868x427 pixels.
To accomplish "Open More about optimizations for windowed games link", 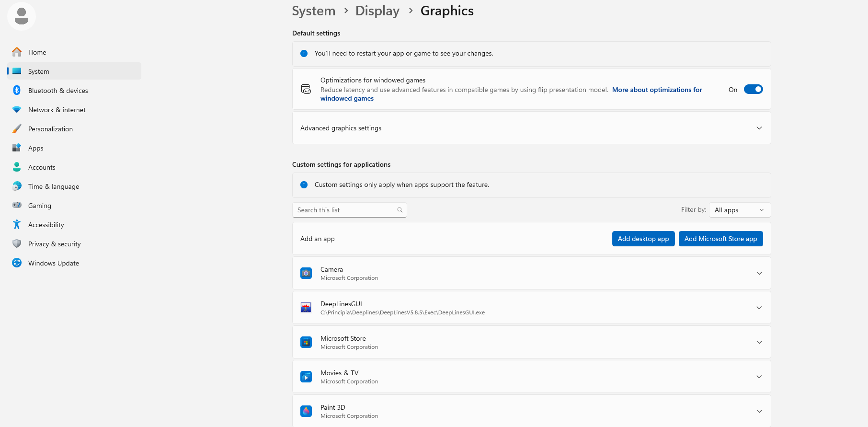I will point(657,90).
